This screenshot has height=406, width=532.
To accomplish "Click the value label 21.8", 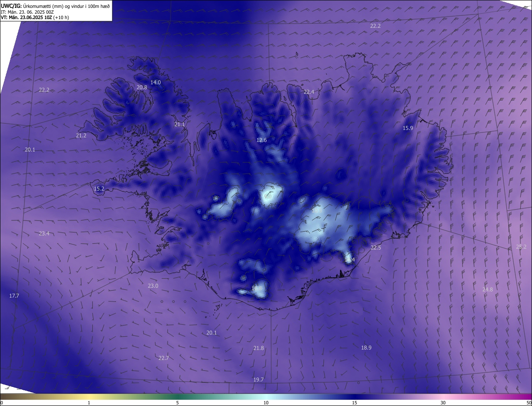I will pos(259,348).
